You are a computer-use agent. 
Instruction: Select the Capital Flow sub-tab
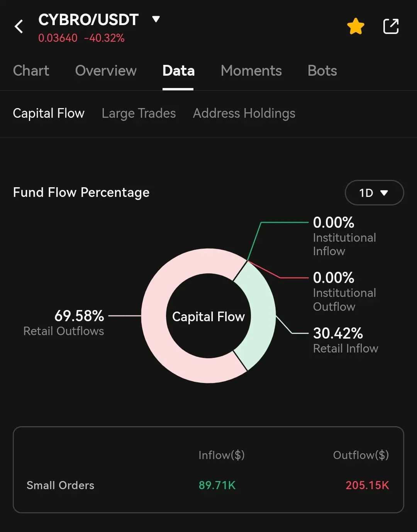[49, 114]
